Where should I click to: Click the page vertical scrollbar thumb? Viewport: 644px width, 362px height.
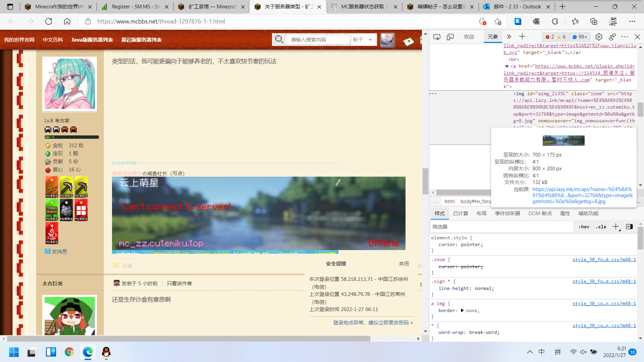[x=425, y=181]
